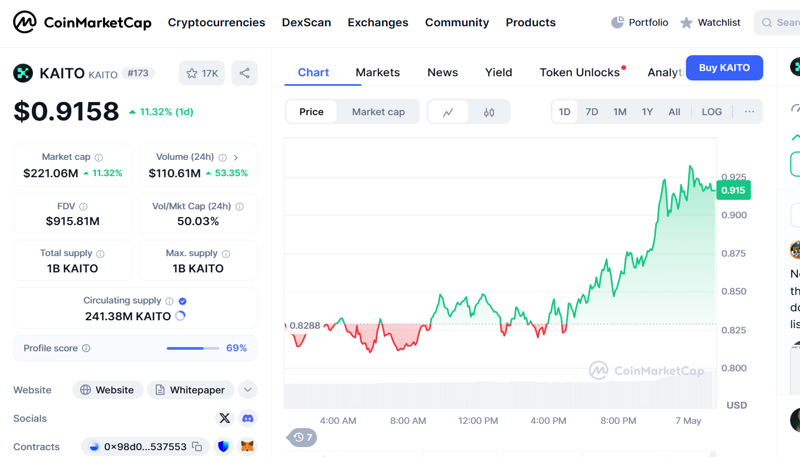Image resolution: width=800 pixels, height=457 pixels.
Task: Click the X (Twitter) social icon
Action: (224, 418)
